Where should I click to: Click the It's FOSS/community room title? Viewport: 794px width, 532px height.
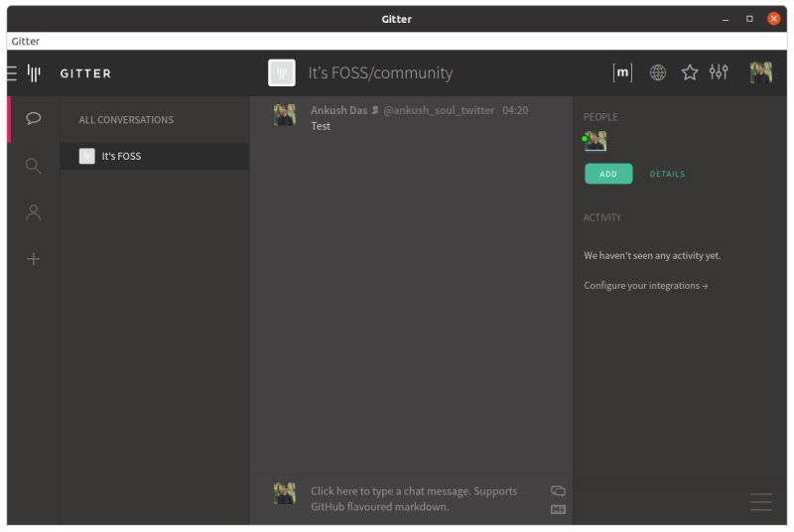click(x=380, y=72)
